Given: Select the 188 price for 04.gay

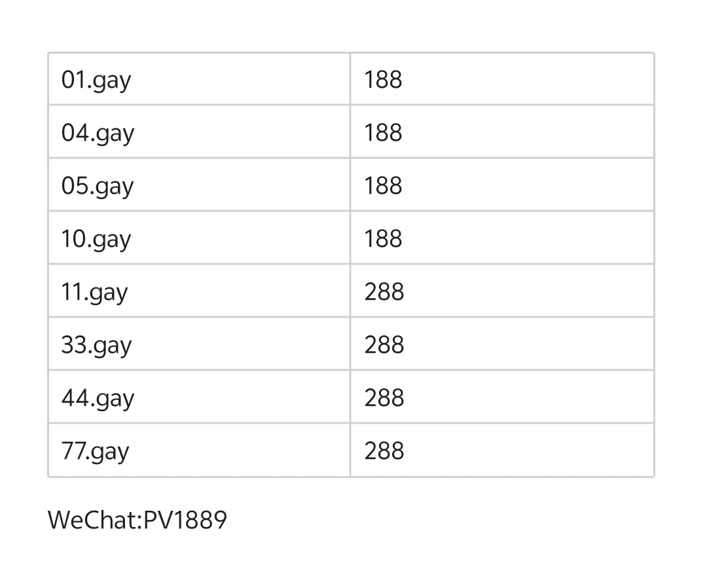Looking at the screenshot, I should pos(383,134).
